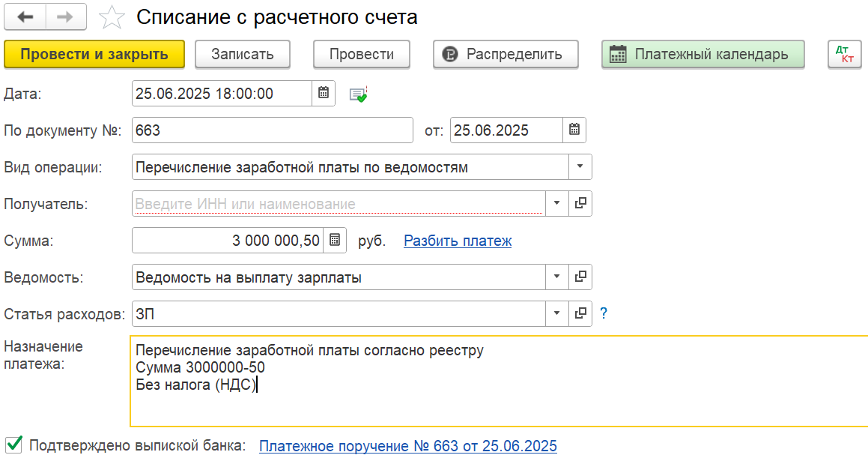868x464 pixels.
Task: Click the document status icon beside date
Action: (x=359, y=94)
